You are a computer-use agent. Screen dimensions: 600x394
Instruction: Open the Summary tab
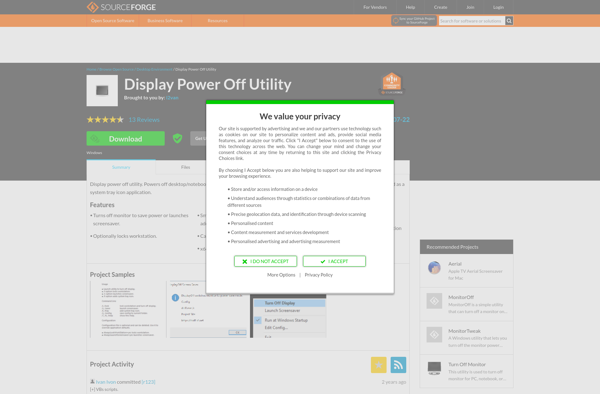click(x=121, y=167)
